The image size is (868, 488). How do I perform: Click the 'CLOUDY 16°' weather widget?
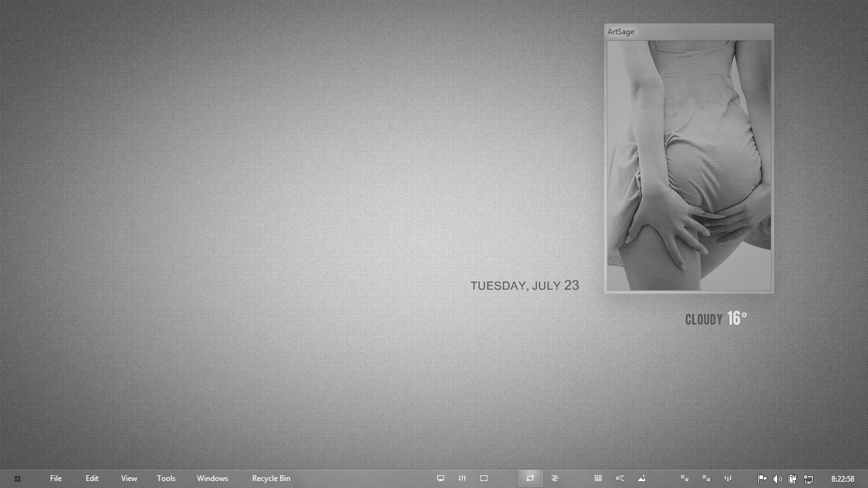[716, 318]
